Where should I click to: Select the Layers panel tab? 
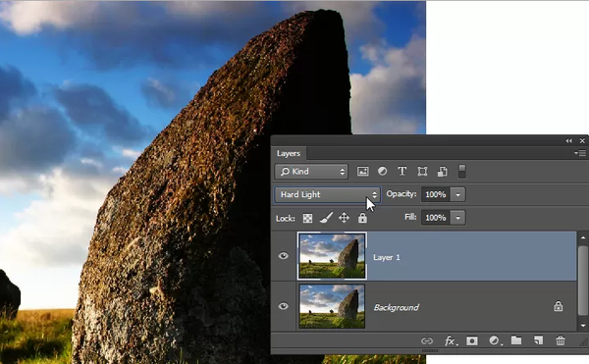[289, 153]
